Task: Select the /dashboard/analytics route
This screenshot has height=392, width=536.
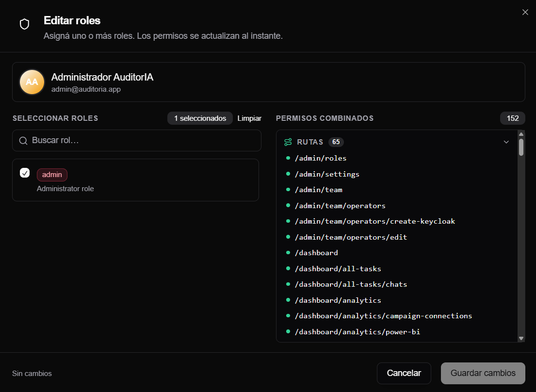Action: point(338,300)
